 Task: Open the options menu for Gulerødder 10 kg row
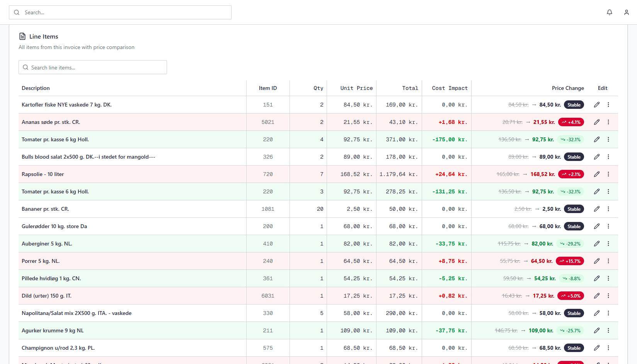608,226
